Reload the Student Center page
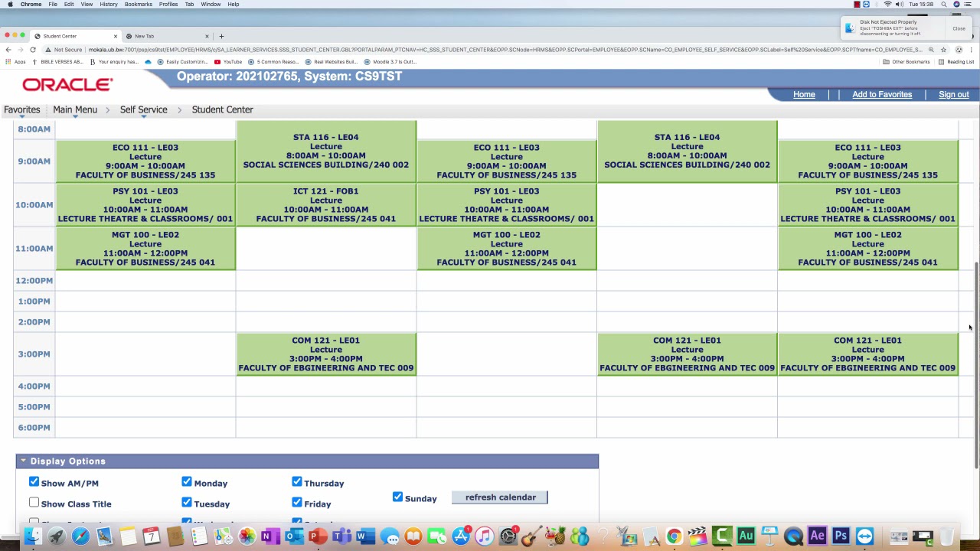 [33, 50]
